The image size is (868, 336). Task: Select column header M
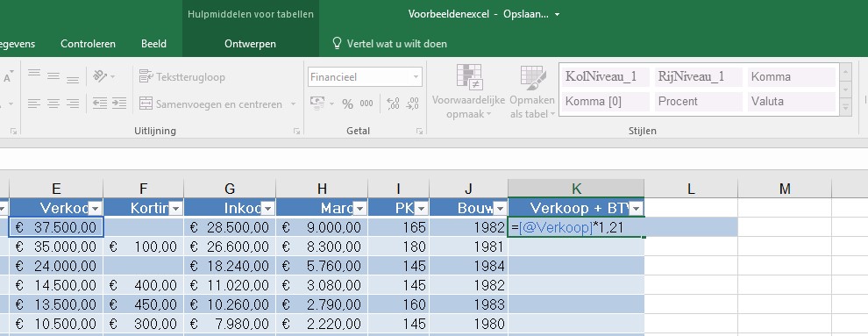[x=785, y=189]
